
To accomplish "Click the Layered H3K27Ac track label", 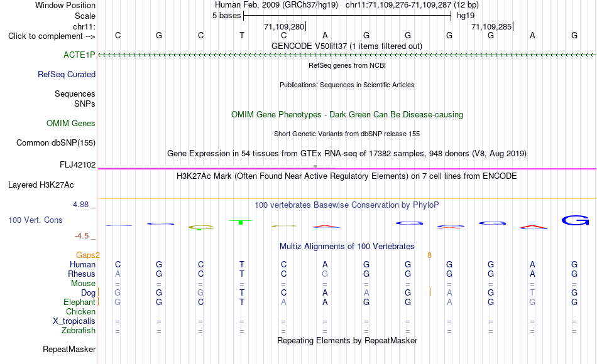I will 41,185.
